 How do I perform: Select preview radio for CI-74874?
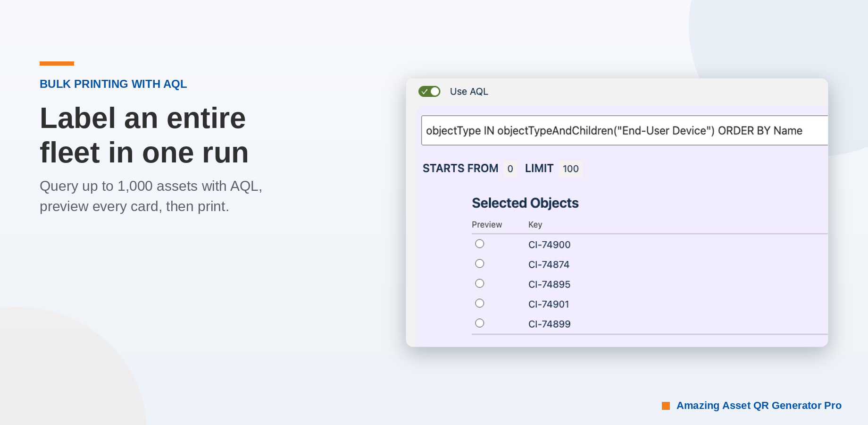(x=480, y=263)
